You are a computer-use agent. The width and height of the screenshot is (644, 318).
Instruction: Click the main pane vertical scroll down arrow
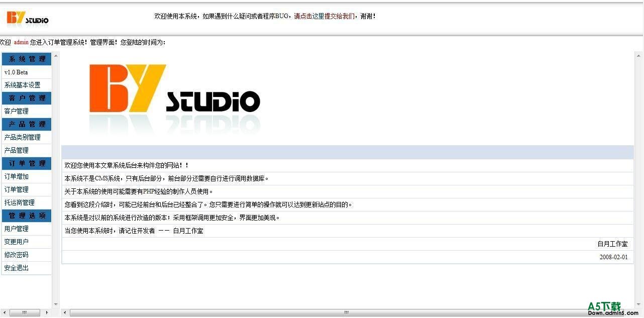tap(639, 304)
